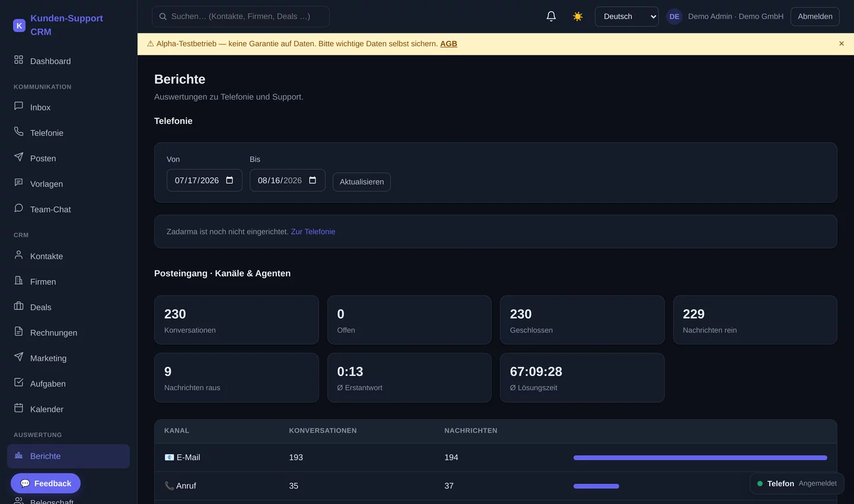
Task: Open Vorlagen in the sidebar
Action: click(68, 184)
